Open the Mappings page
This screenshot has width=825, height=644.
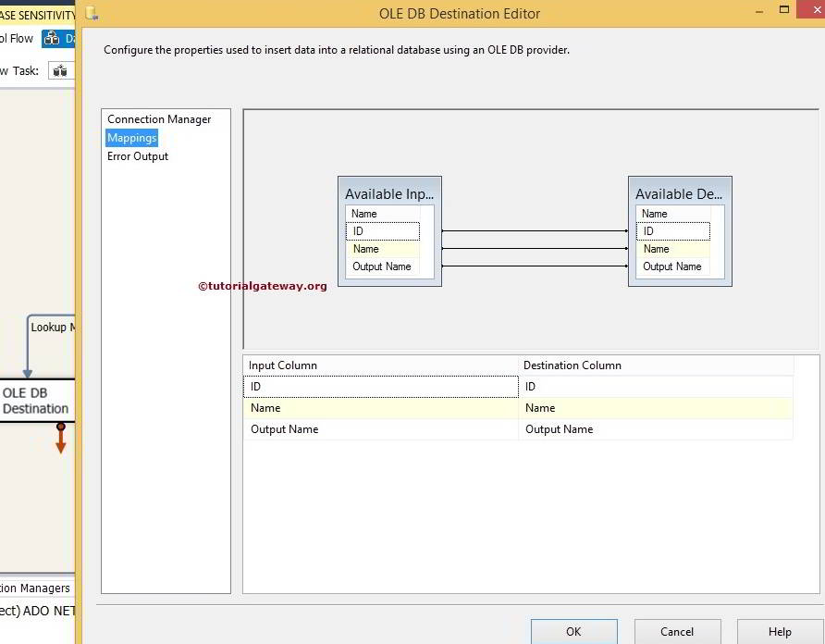click(x=131, y=138)
